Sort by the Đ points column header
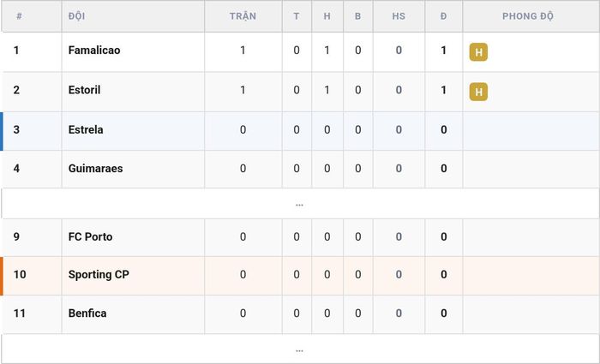Viewport: 600px width, 364px height. pos(443,16)
